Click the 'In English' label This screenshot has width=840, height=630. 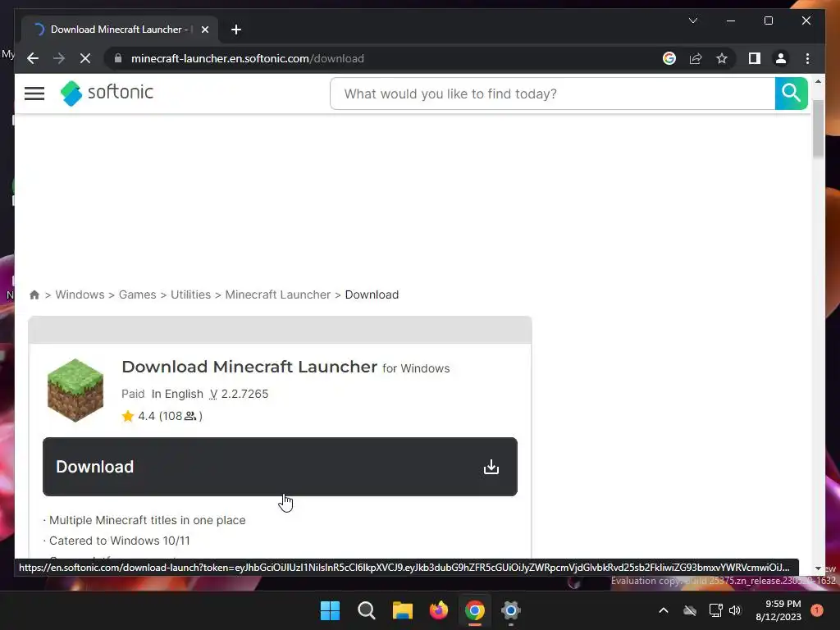click(x=177, y=394)
